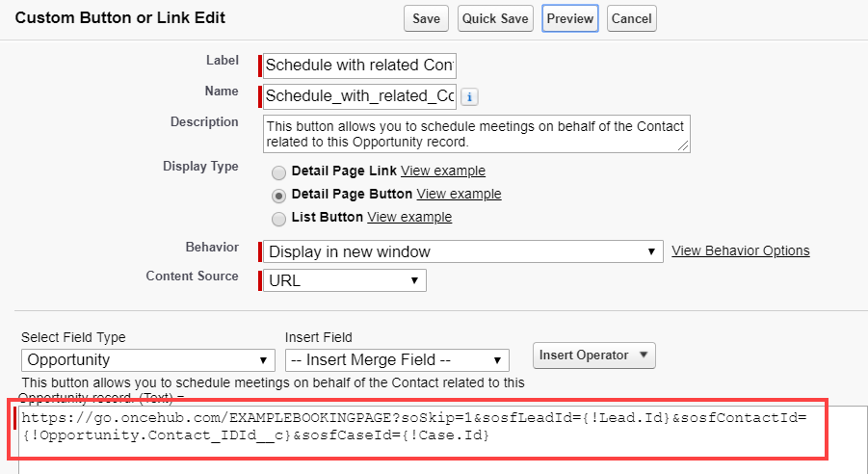
Task: Open the Insert Merge Field dropdown
Action: [x=397, y=360]
